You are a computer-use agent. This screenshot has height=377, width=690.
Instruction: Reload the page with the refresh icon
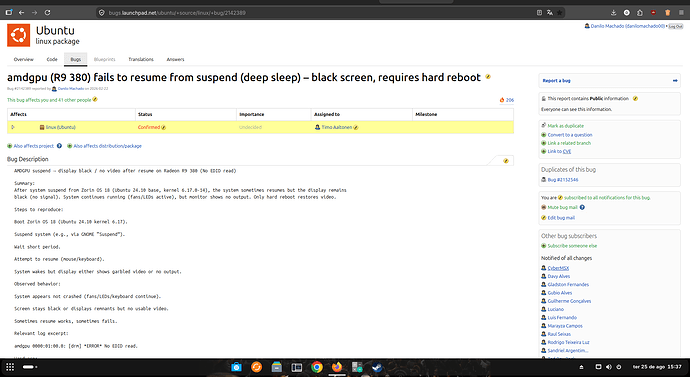(48, 13)
